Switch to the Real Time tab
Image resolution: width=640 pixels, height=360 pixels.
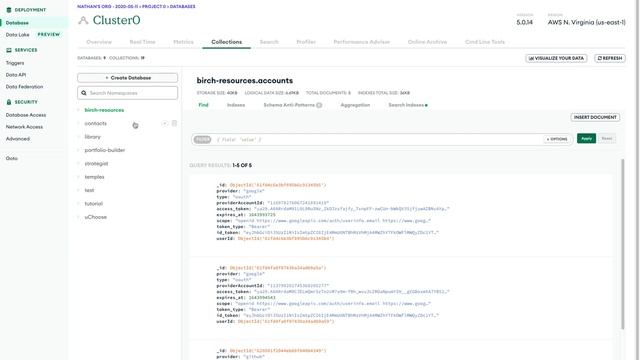click(142, 42)
